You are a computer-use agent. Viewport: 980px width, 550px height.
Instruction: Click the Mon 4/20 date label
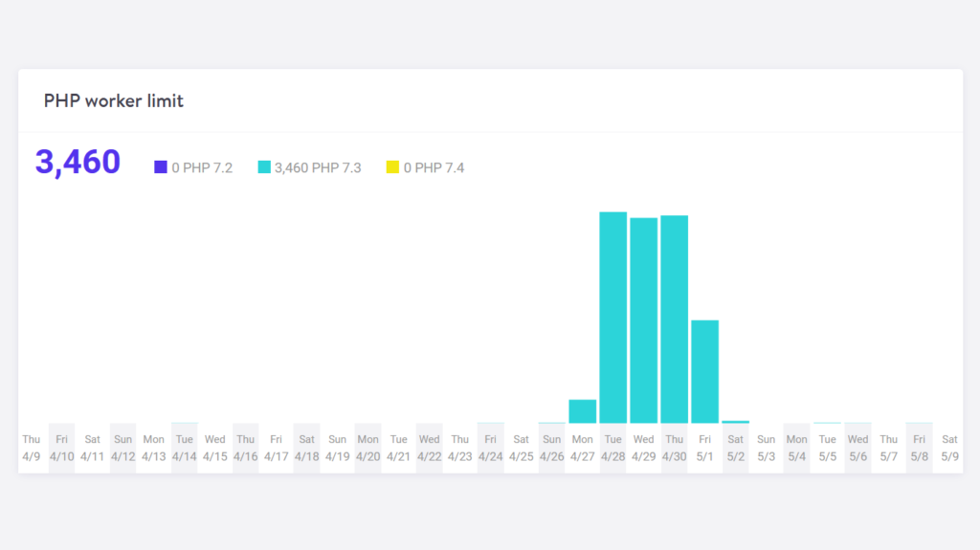368,448
